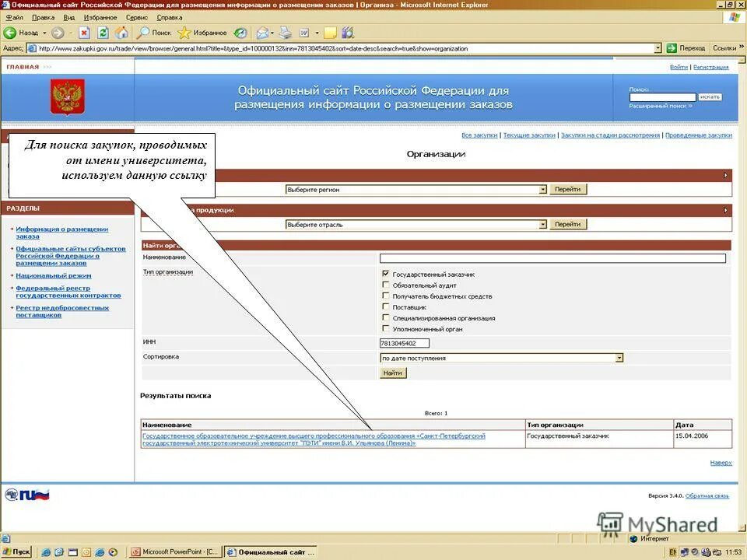Open the по дате поступления sorting dropdown
This screenshot has height=560, width=747.
click(619, 357)
